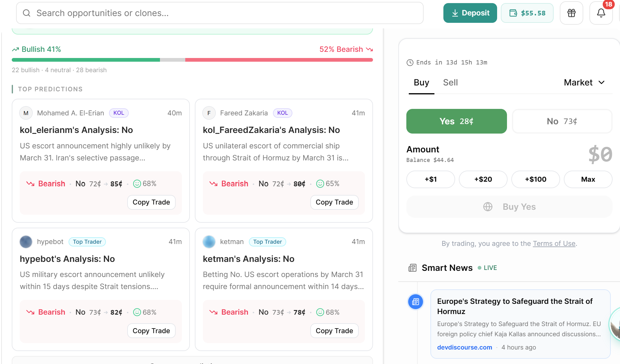Click the bullish/bearish sentiment bar

tap(192, 60)
